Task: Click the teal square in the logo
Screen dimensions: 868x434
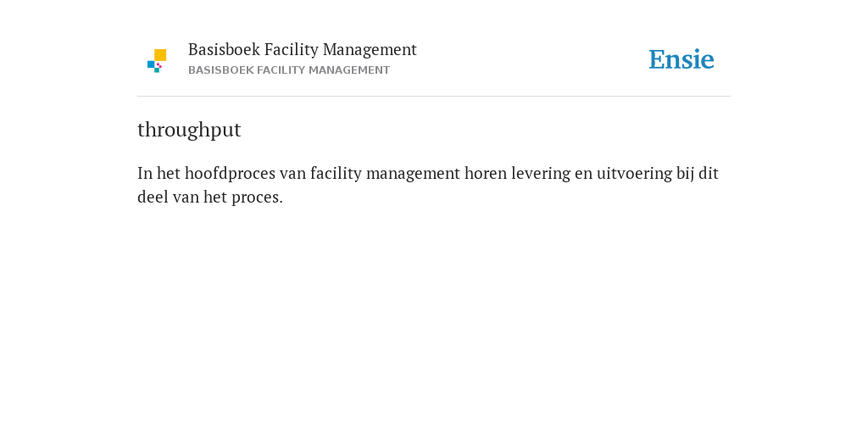Action: (157, 70)
